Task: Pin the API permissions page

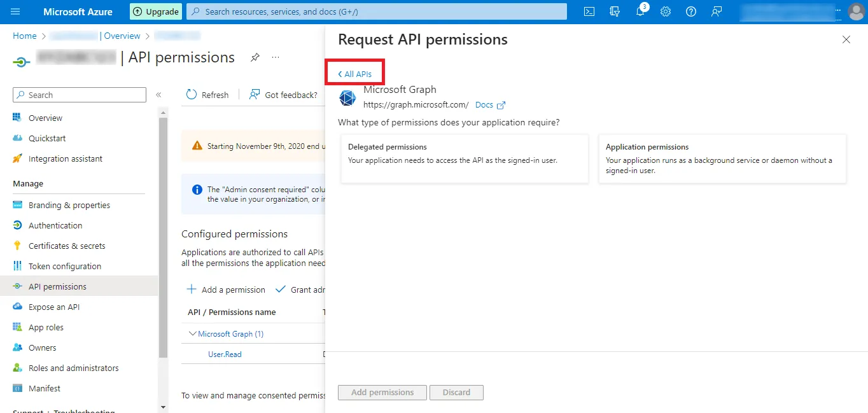Action: [255, 57]
